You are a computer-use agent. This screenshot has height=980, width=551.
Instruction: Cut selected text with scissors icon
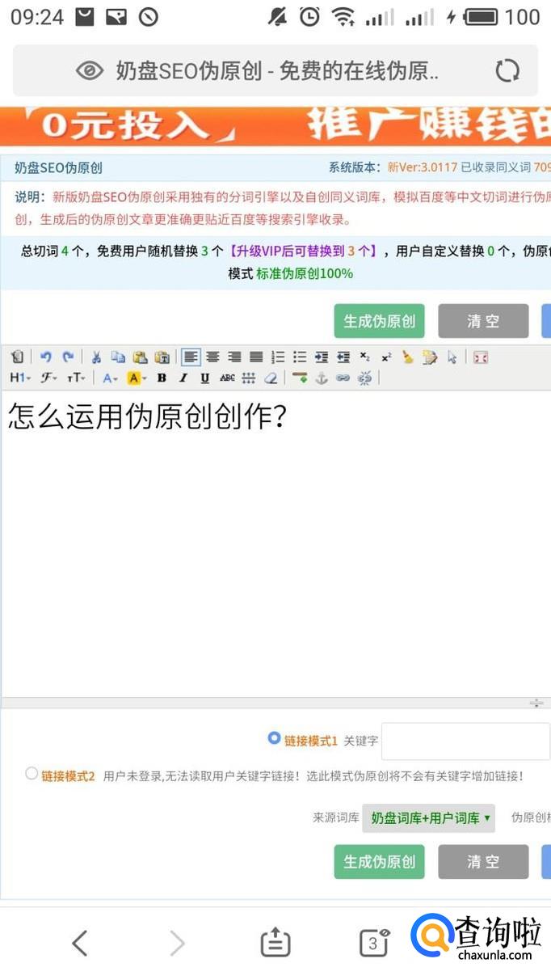pos(96,357)
